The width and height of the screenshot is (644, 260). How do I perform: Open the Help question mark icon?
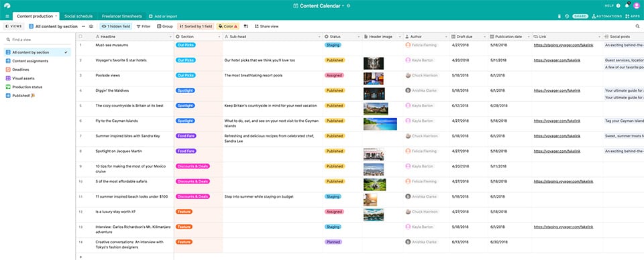(x=618, y=6)
